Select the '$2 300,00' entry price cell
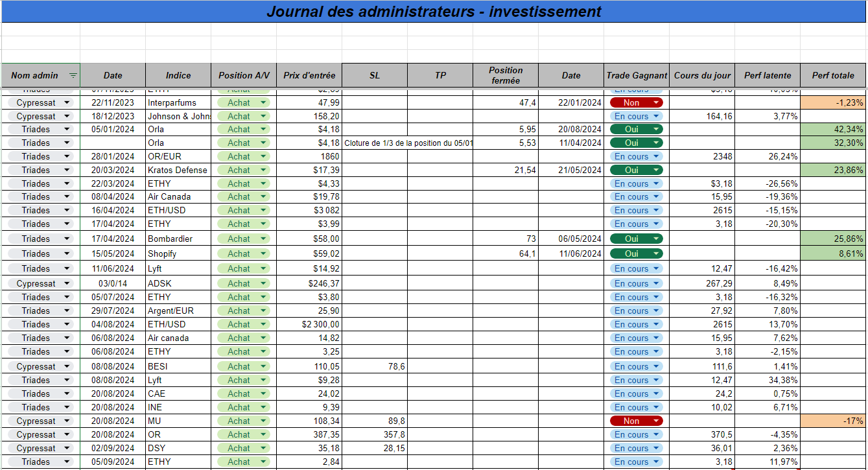 point(309,324)
